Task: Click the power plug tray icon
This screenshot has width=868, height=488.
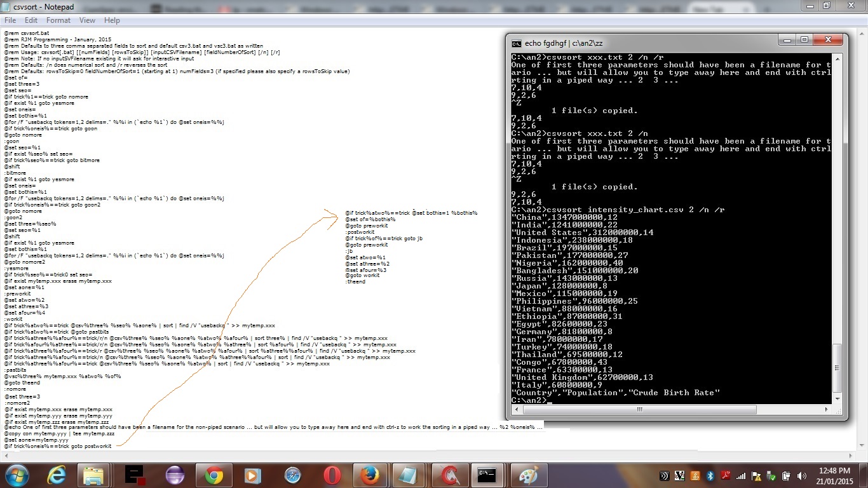Action: [787, 476]
